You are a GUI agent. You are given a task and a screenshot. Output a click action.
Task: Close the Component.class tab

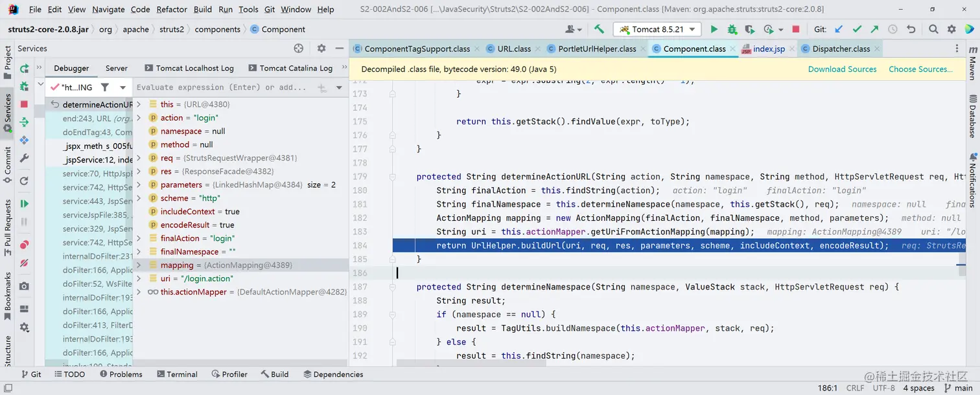coord(733,49)
